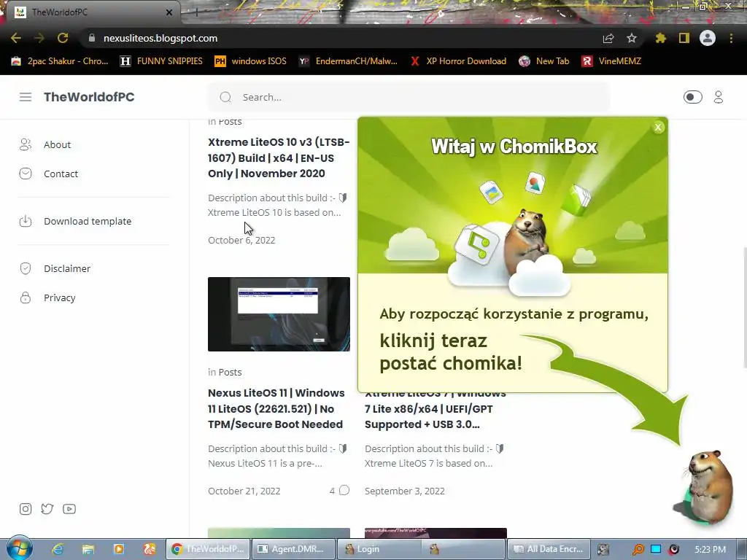Open the YouTube icon in sidebar footer

pos(69,509)
